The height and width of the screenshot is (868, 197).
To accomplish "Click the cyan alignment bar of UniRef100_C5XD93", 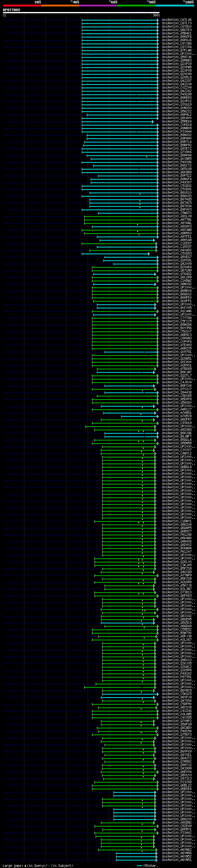I will tap(116, 254).
